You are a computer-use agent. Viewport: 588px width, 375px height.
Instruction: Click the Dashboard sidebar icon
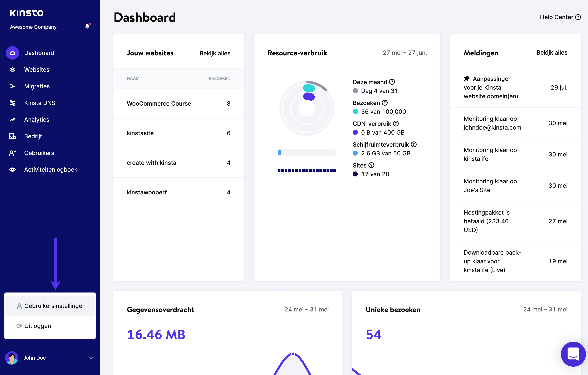pyautogui.click(x=13, y=53)
